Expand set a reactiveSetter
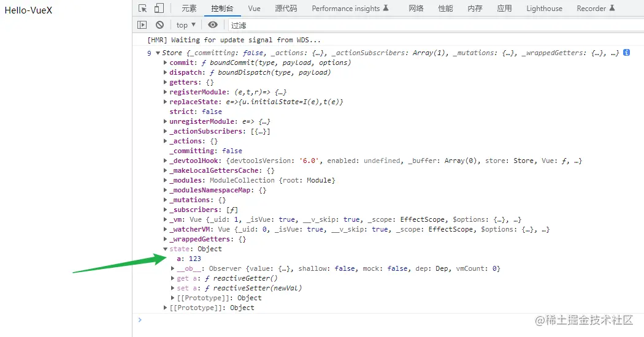Viewport: 644px width, 337px height. pos(172,288)
